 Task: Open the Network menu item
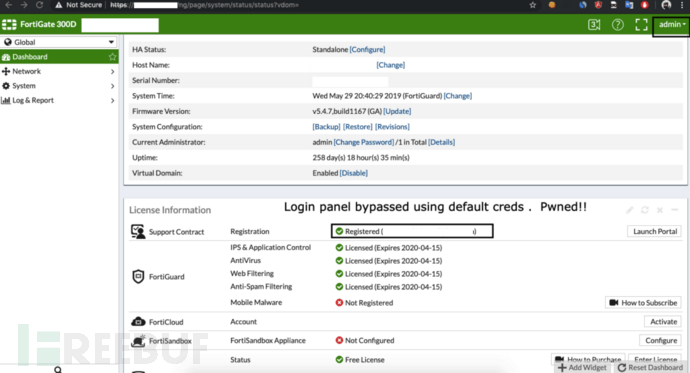point(26,71)
